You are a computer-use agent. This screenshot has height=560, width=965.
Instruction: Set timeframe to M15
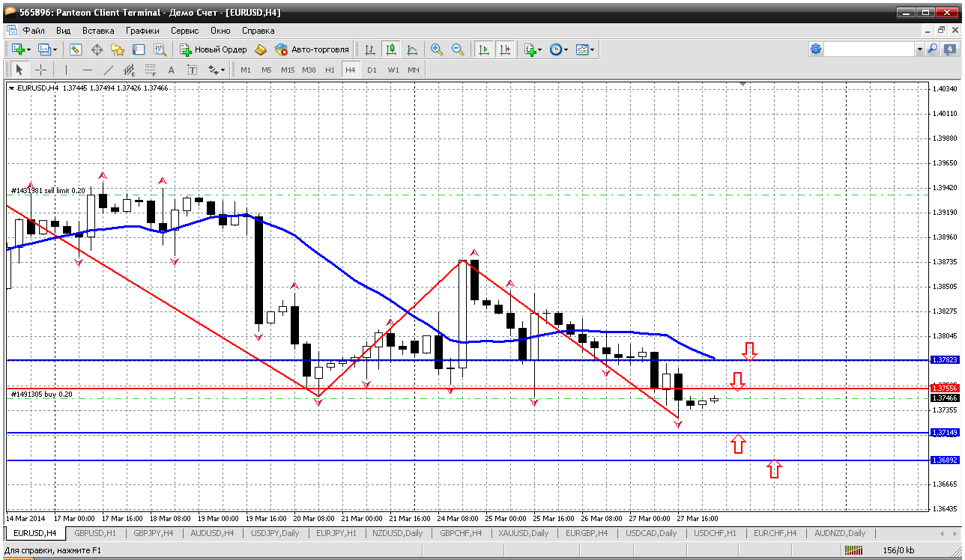(288, 70)
